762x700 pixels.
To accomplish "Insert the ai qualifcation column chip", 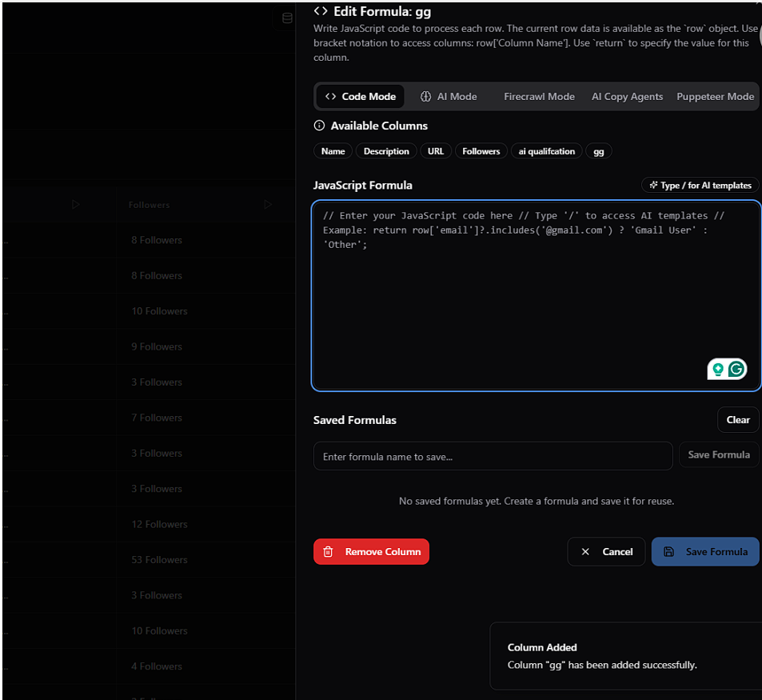I will (546, 151).
